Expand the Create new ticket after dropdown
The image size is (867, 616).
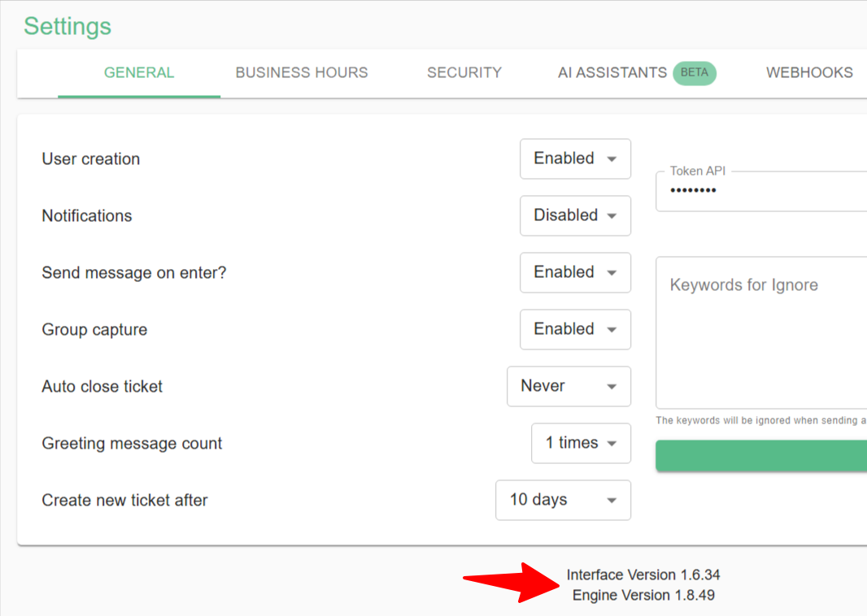coord(563,500)
